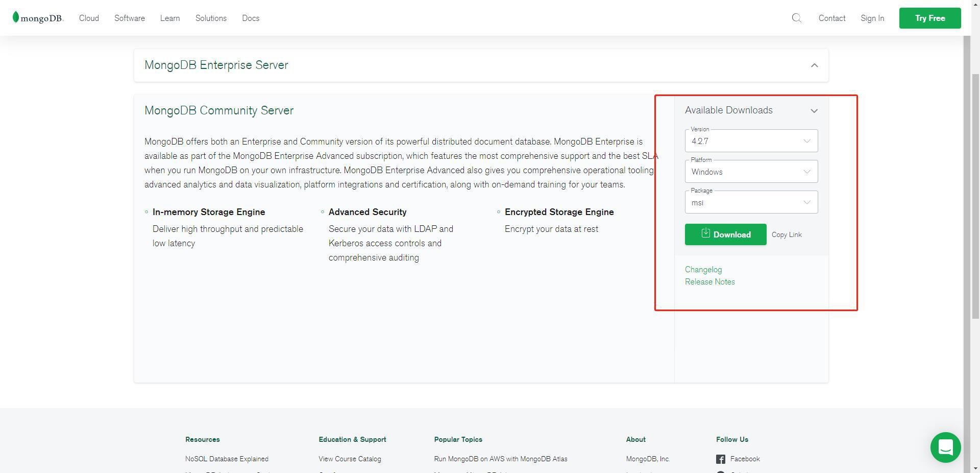The image size is (980, 473).
Task: Open the MongoDB, Inc. footer link
Action: (648, 459)
